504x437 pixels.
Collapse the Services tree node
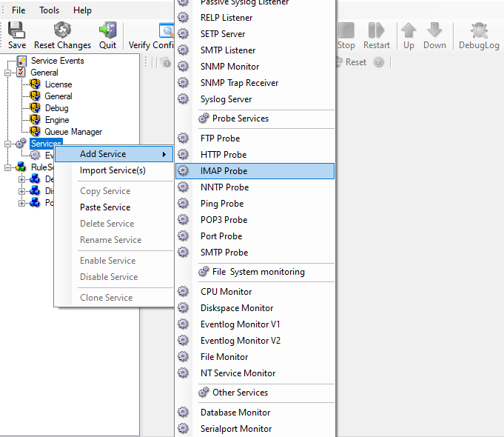[8, 144]
